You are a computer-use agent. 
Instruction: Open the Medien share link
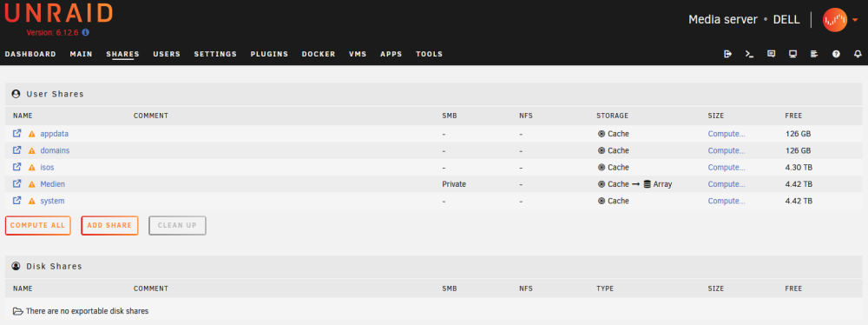[53, 183]
